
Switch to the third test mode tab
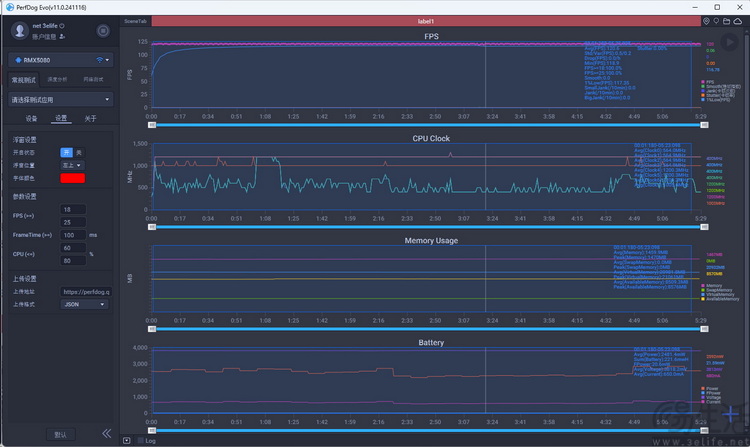93,80
